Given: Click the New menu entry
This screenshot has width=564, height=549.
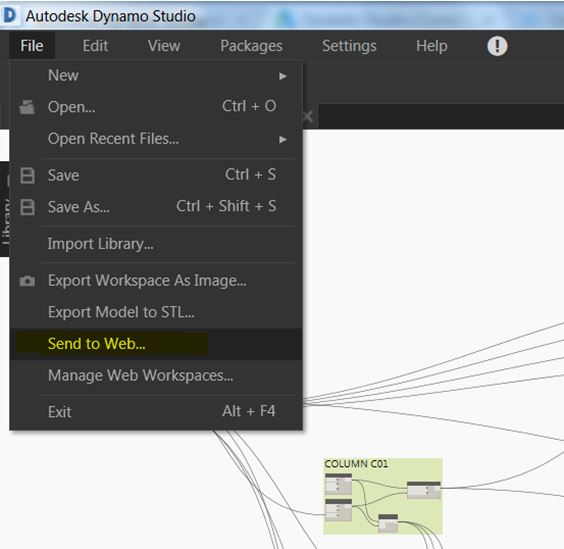Looking at the screenshot, I should (156, 76).
